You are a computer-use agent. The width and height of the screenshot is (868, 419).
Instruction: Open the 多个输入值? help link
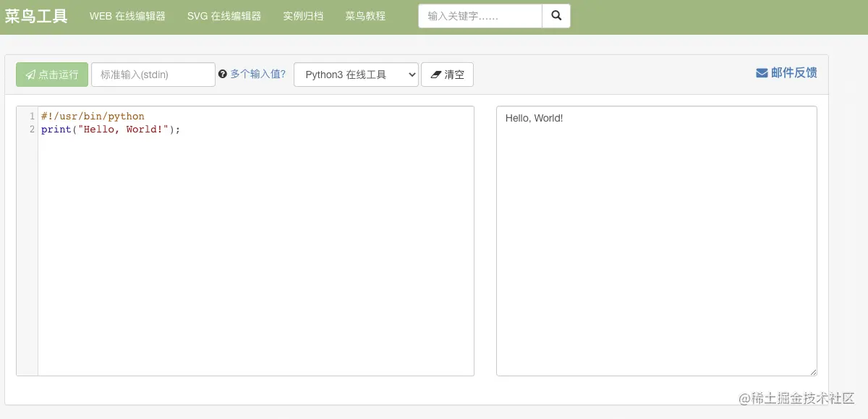click(x=258, y=74)
